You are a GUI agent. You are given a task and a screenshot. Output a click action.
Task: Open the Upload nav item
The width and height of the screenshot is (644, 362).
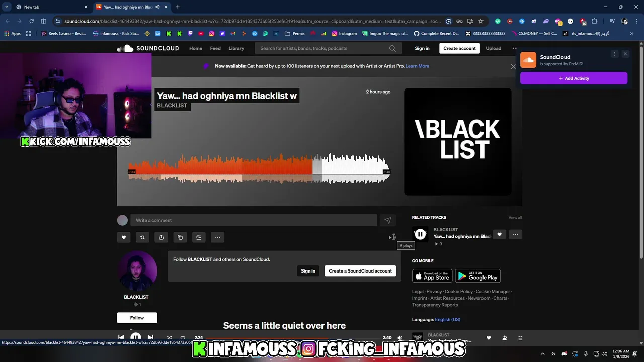click(493, 48)
